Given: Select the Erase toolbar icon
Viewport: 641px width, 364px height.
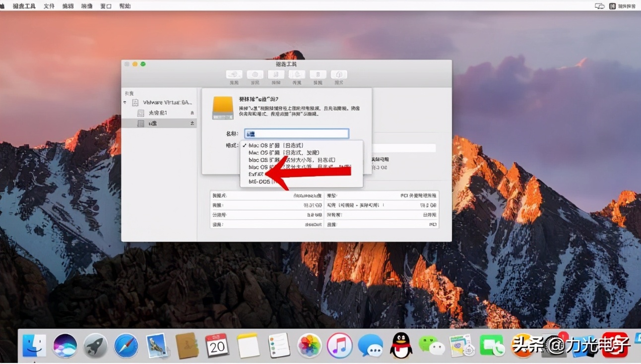Looking at the screenshot, I should (276, 74).
